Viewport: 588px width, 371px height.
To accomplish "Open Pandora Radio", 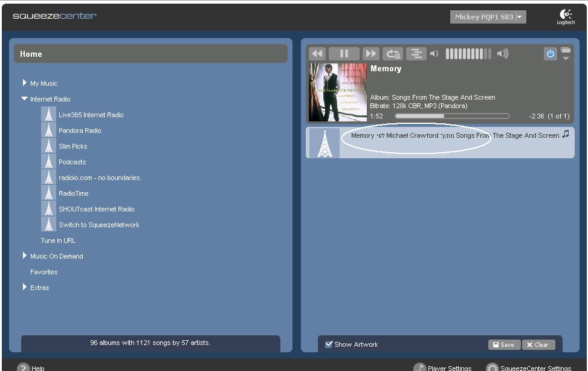I will coord(80,131).
